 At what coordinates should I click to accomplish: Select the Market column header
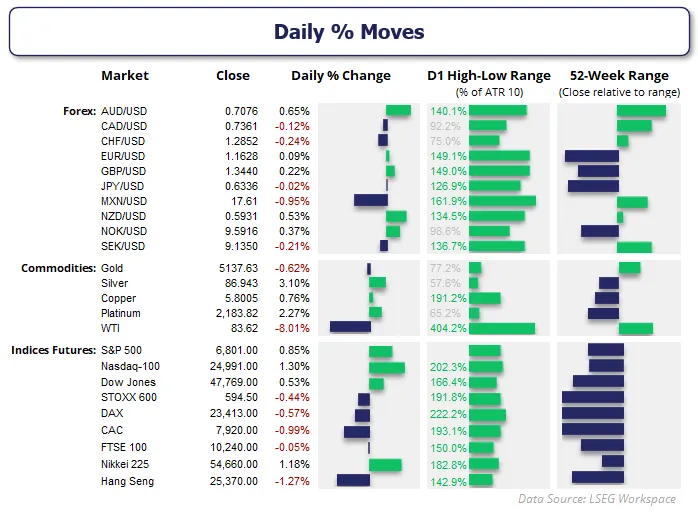tap(125, 75)
